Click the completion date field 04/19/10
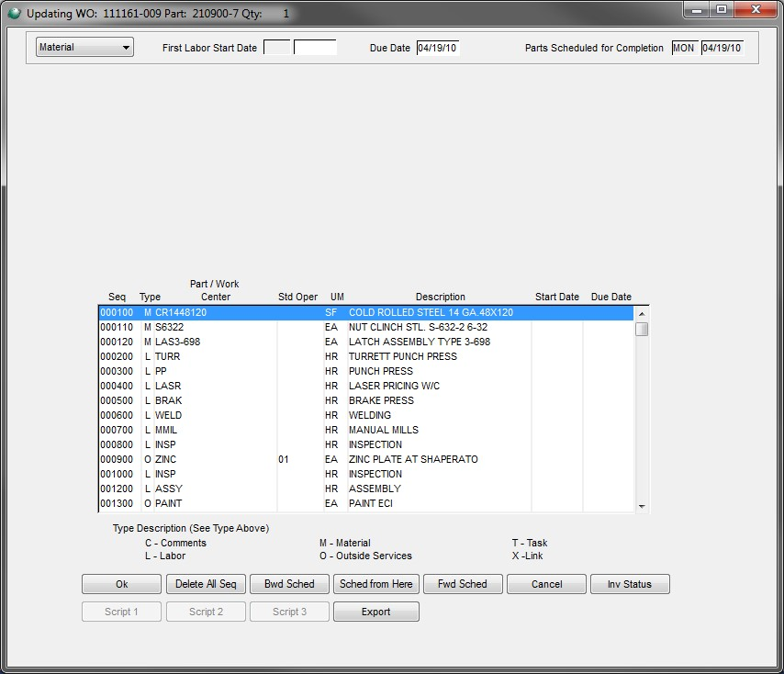The height and width of the screenshot is (674, 784). (722, 48)
